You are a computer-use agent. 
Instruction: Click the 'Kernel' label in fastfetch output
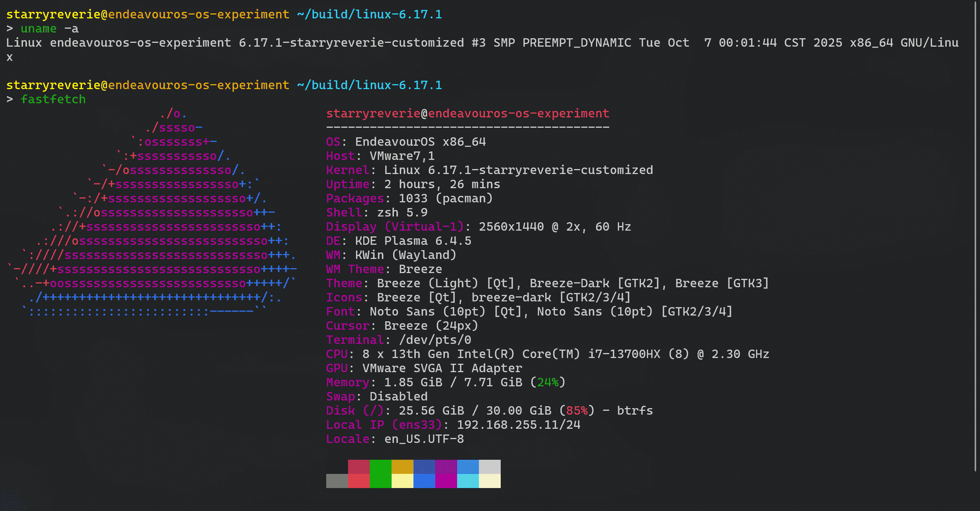coord(347,170)
